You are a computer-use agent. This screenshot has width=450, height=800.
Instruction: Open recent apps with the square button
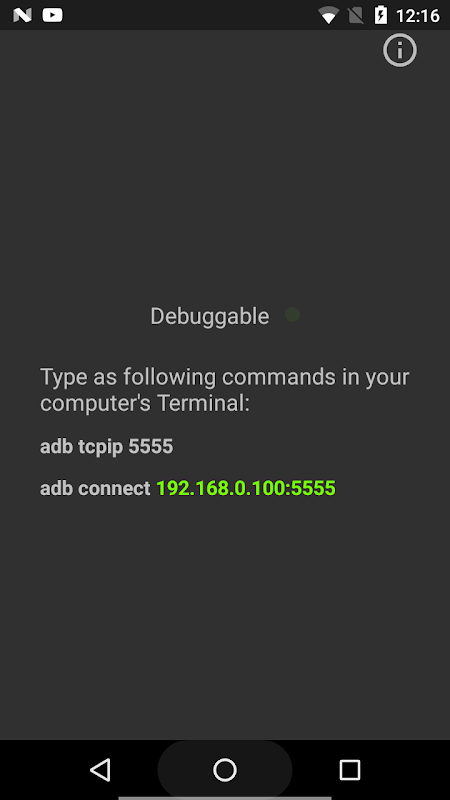coord(349,769)
